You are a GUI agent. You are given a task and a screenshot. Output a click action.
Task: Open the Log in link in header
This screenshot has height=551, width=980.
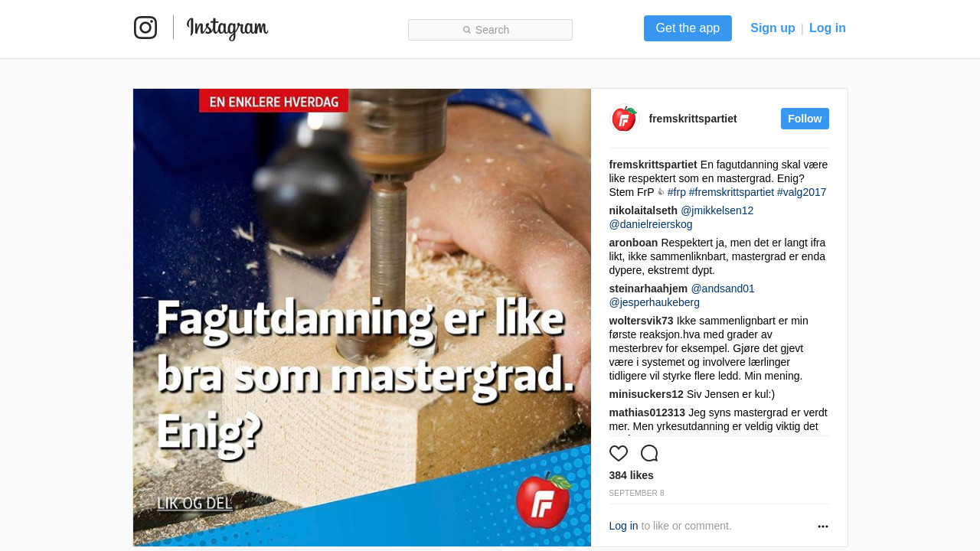(x=828, y=28)
